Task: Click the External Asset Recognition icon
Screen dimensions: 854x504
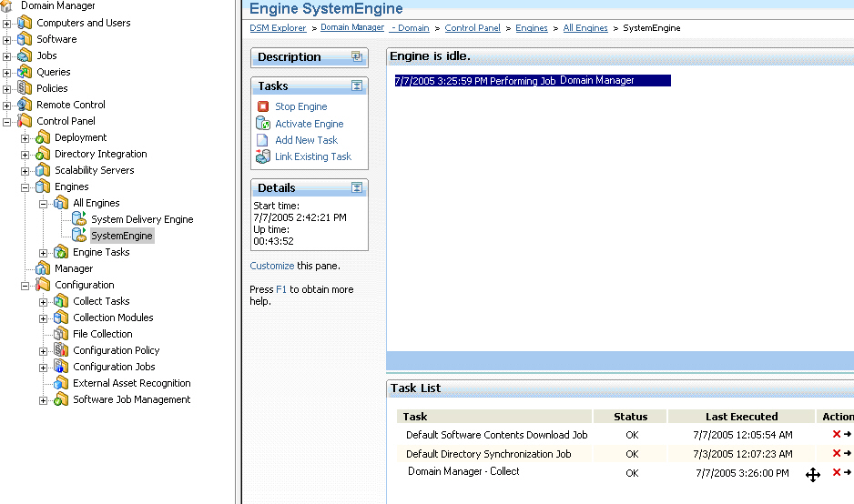Action: [x=61, y=383]
